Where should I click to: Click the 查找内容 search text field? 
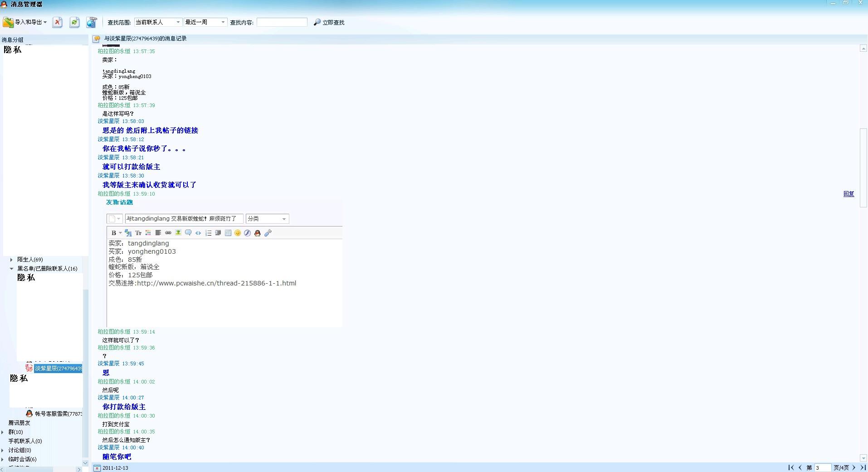point(282,22)
